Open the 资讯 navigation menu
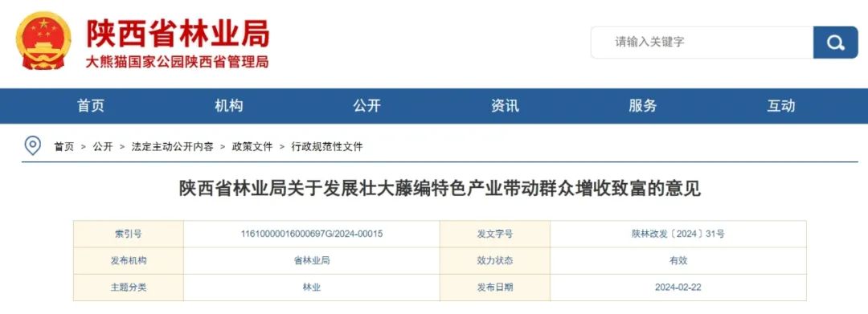868x314 pixels. [x=505, y=105]
